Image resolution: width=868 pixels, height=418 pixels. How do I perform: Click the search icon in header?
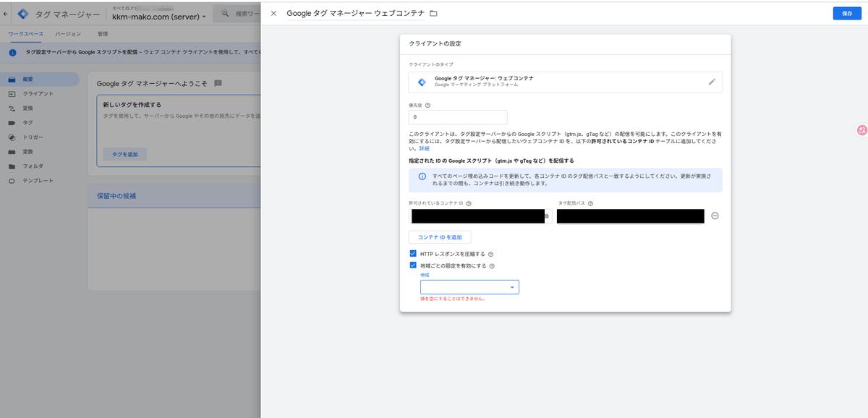pyautogui.click(x=225, y=14)
